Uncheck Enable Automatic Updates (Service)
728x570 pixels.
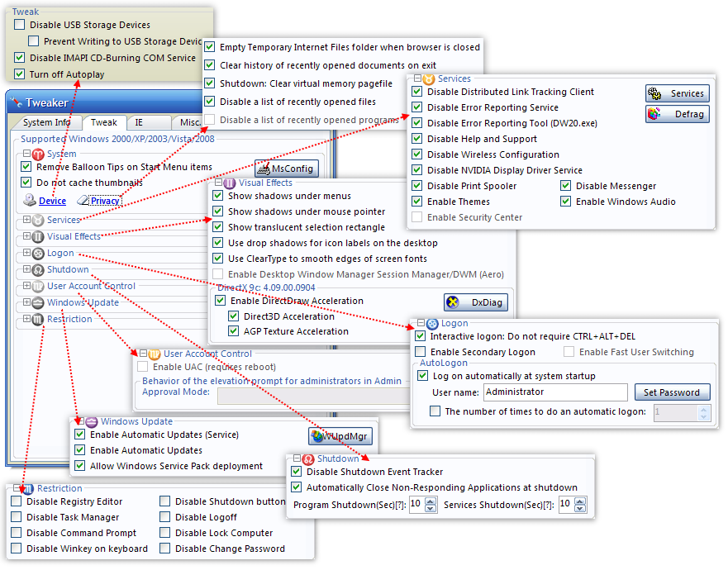tap(80, 435)
